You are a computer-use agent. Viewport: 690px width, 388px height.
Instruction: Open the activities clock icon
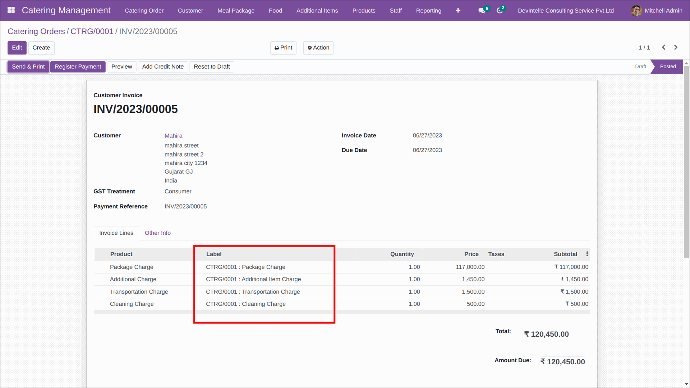tap(501, 10)
